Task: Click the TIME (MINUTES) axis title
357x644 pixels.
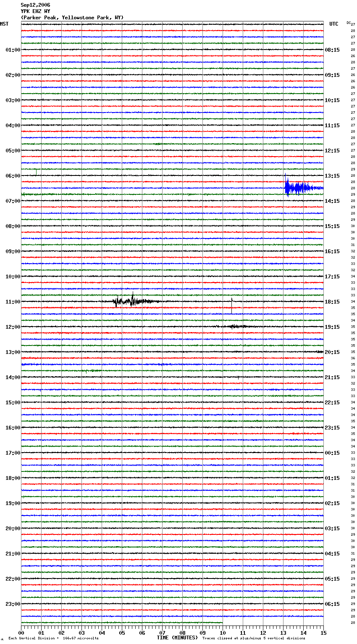Action: click(177, 638)
